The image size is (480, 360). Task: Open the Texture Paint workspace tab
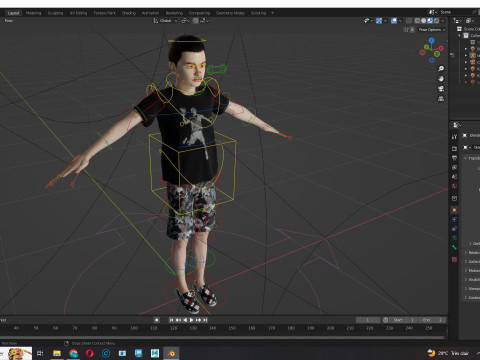click(105, 13)
